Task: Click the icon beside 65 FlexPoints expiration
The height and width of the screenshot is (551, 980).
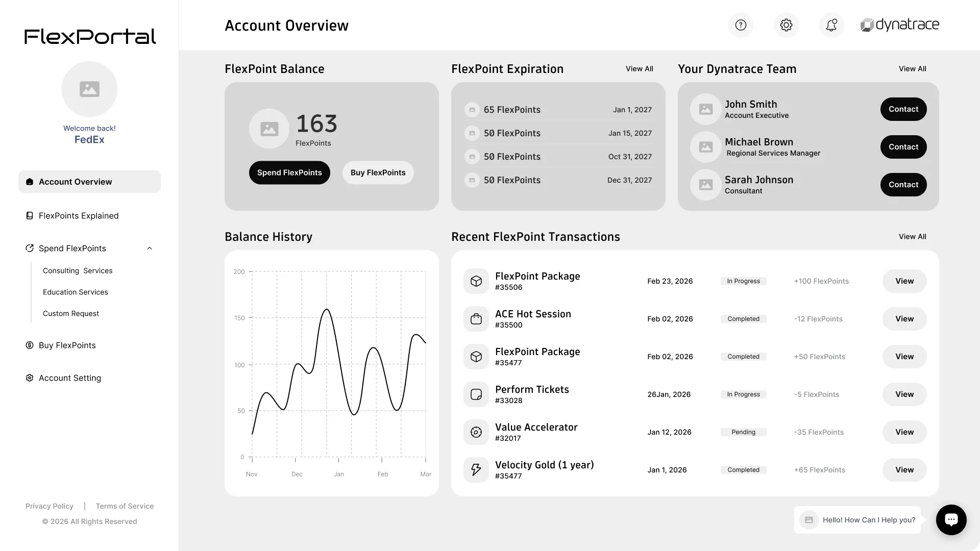Action: (472, 110)
